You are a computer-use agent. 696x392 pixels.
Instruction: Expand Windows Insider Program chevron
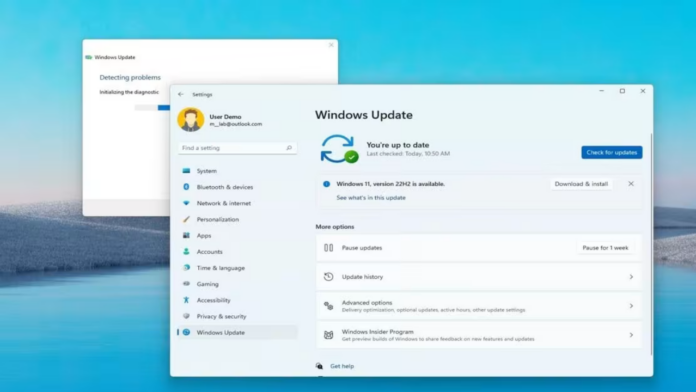(x=631, y=335)
